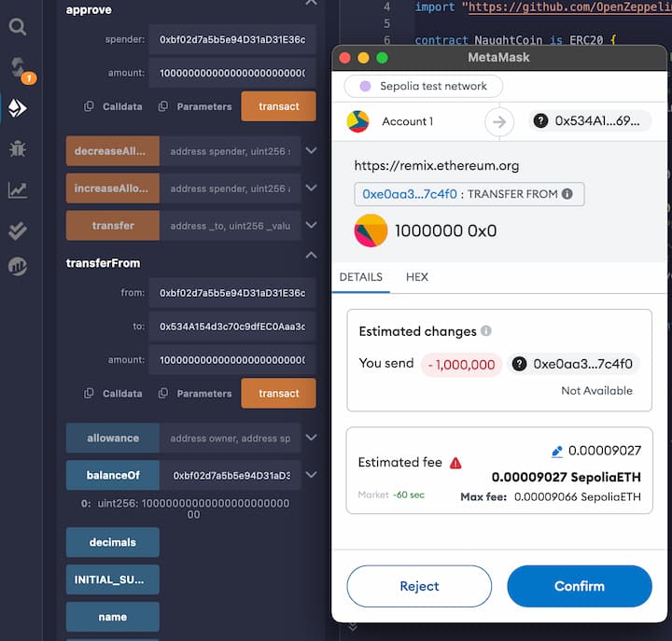
Task: Open the Sepolia test network selector
Action: click(x=424, y=86)
